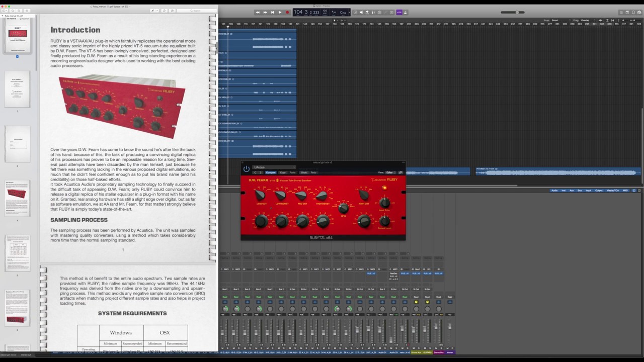Toggle the Ruby plugin power bypass button

pos(247,169)
